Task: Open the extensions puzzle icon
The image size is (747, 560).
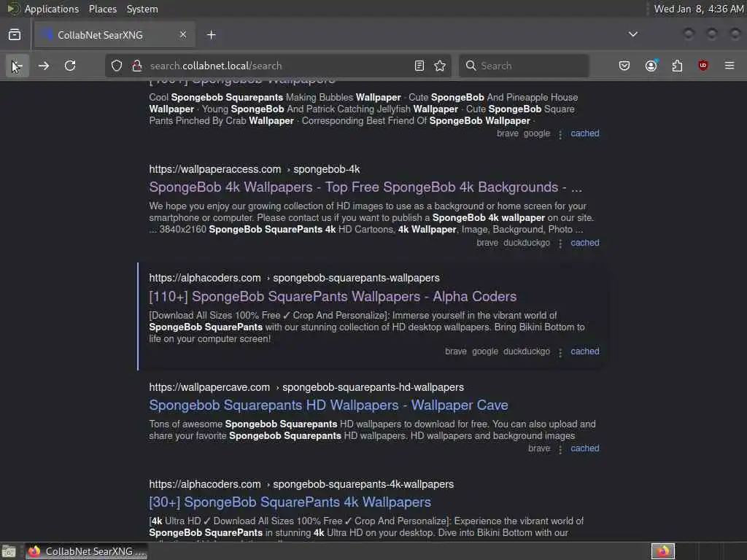Action: click(677, 66)
